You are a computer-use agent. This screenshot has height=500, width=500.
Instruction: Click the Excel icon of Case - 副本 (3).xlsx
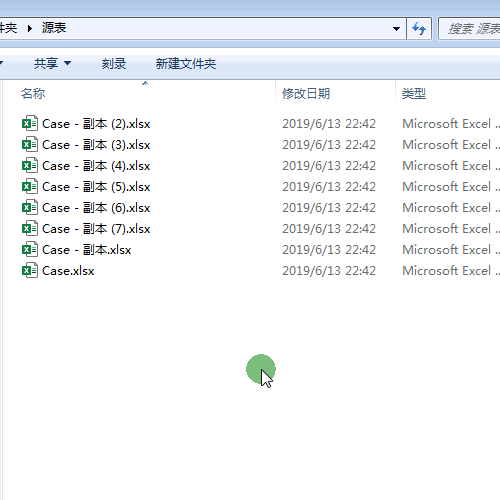[x=30, y=145]
